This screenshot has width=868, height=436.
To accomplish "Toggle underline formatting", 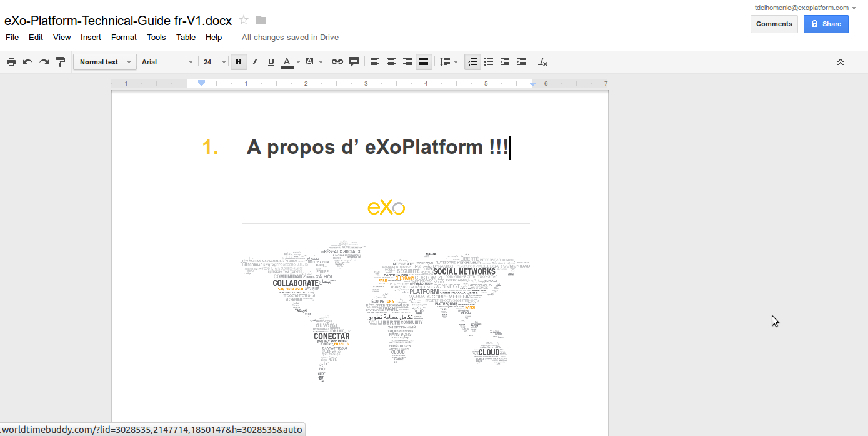I will coord(271,62).
